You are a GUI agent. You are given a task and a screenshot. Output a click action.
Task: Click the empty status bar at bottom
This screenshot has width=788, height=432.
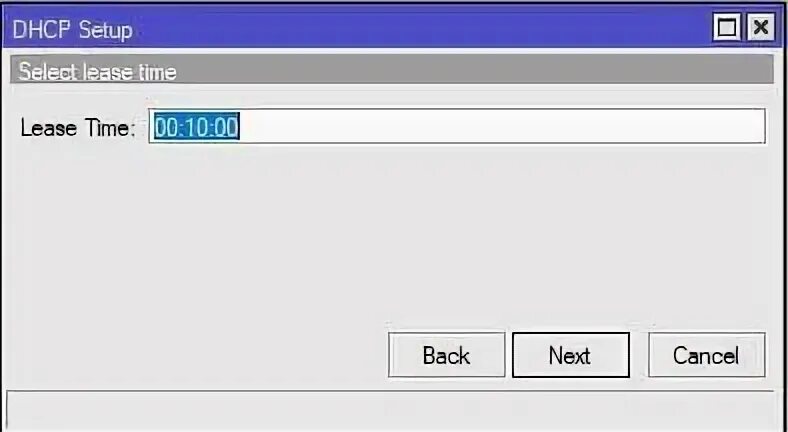point(390,408)
